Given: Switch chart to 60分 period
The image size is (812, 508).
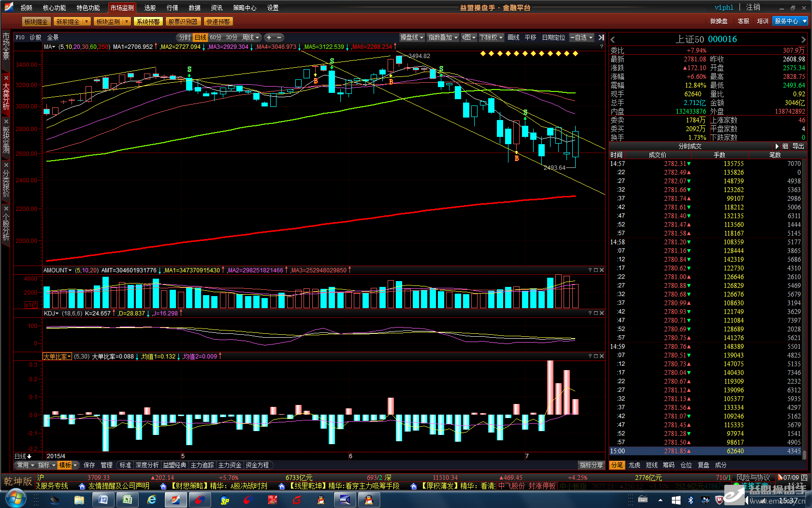Looking at the screenshot, I should coord(216,37).
